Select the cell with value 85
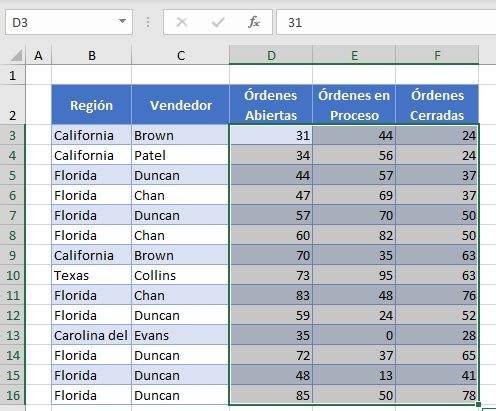 click(271, 395)
